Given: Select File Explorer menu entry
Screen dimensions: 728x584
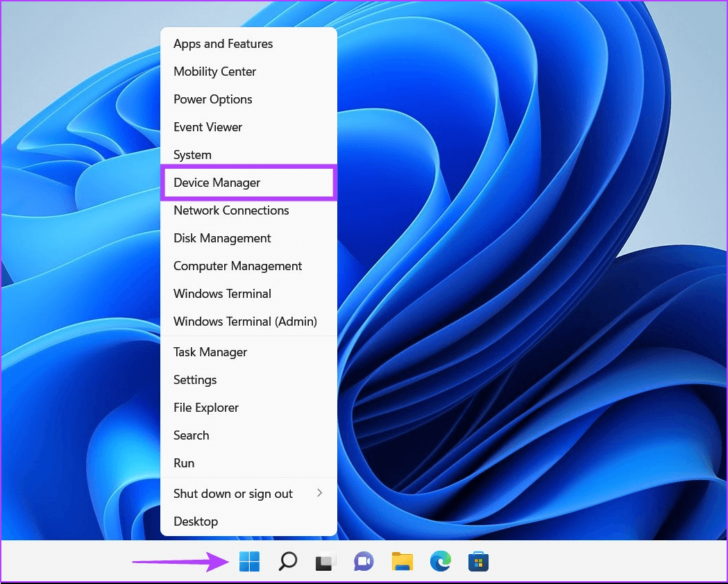Looking at the screenshot, I should (x=248, y=408).
